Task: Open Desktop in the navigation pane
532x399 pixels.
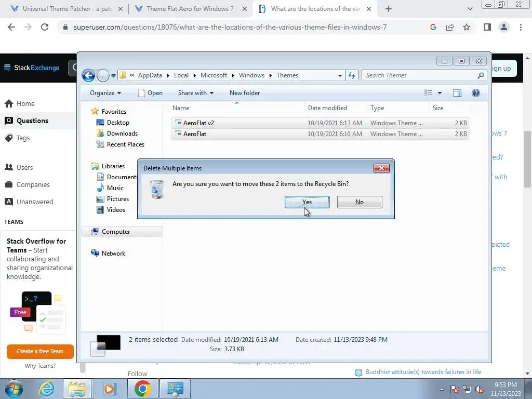Action: 118,123
